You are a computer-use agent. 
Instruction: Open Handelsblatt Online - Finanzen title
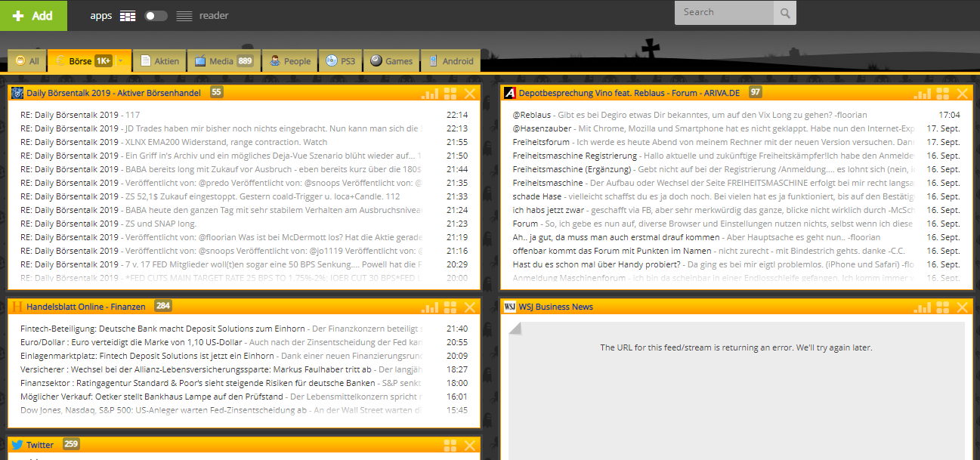coord(86,307)
